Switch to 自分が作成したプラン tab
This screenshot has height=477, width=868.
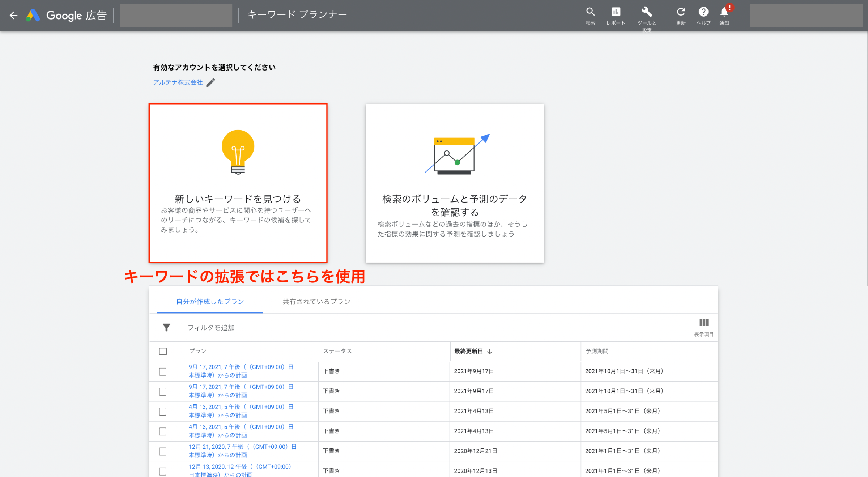pos(210,302)
